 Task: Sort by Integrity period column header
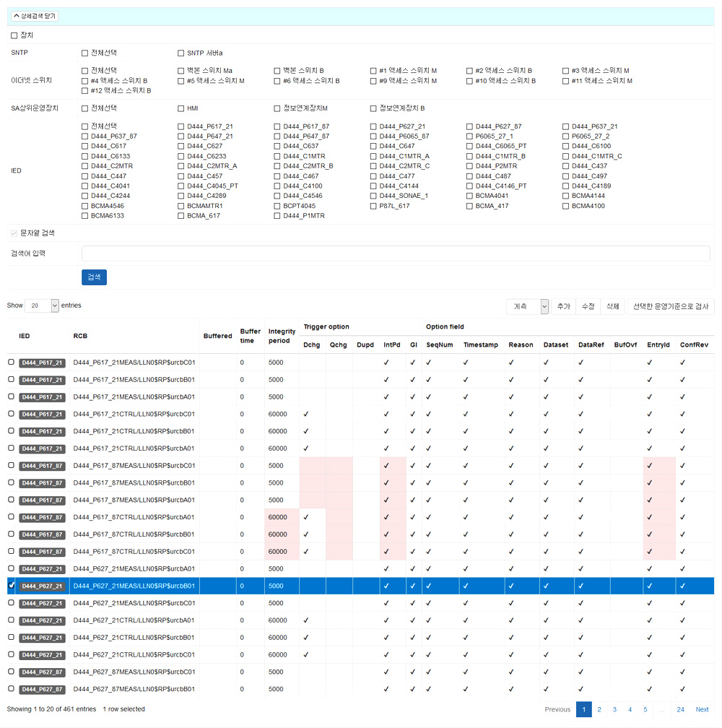click(282, 336)
